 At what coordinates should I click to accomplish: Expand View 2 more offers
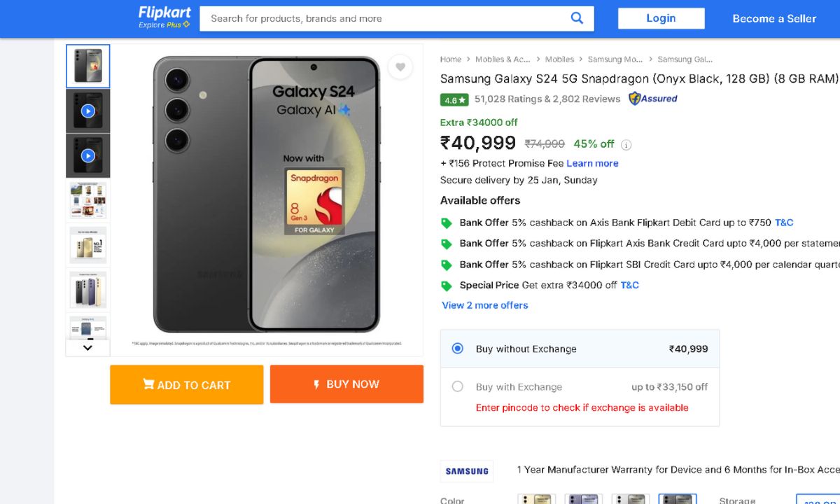point(485,305)
